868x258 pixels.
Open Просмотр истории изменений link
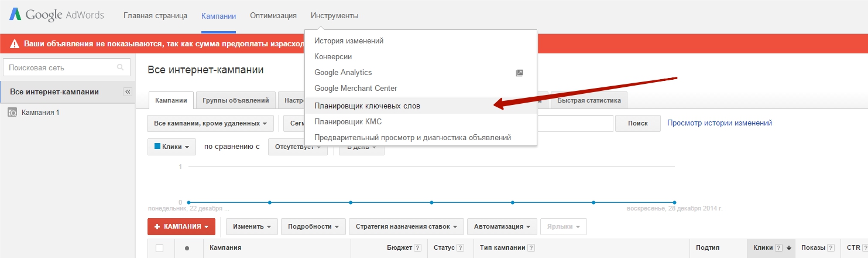(x=719, y=123)
